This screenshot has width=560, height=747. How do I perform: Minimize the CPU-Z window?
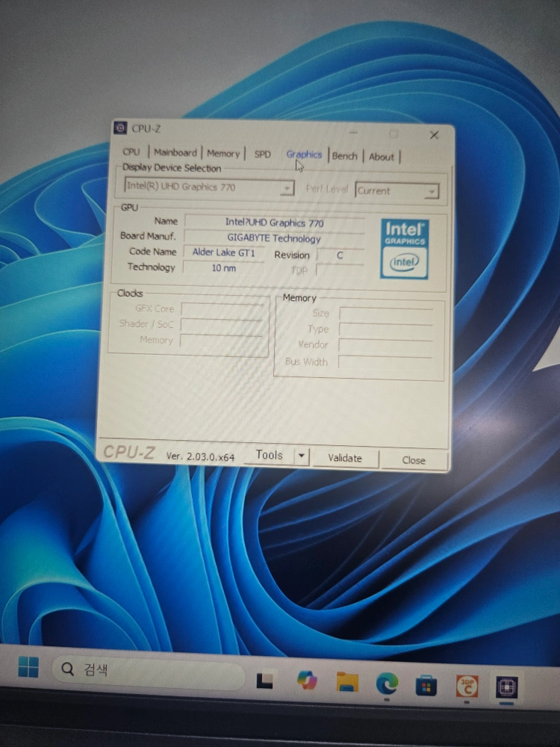point(353,132)
